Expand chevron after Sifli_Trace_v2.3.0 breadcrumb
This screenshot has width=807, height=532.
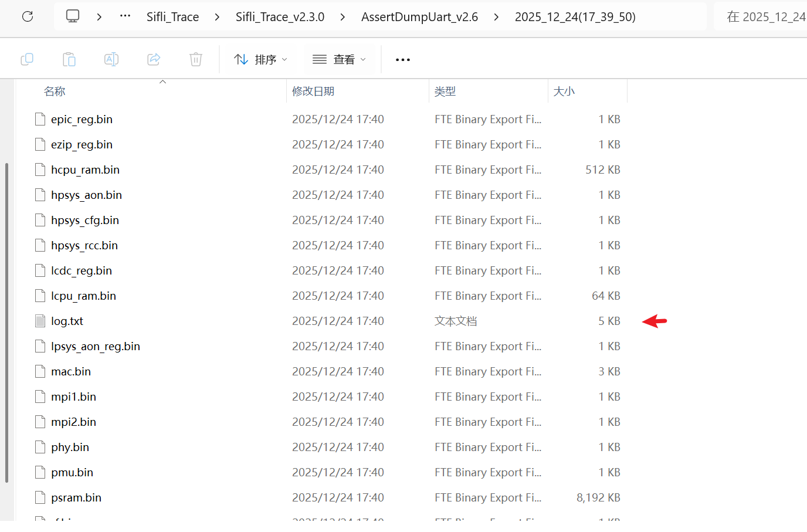pyautogui.click(x=343, y=17)
